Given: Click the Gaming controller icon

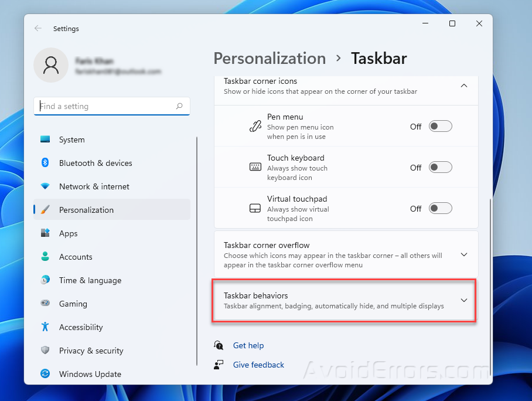Looking at the screenshot, I should pyautogui.click(x=45, y=303).
